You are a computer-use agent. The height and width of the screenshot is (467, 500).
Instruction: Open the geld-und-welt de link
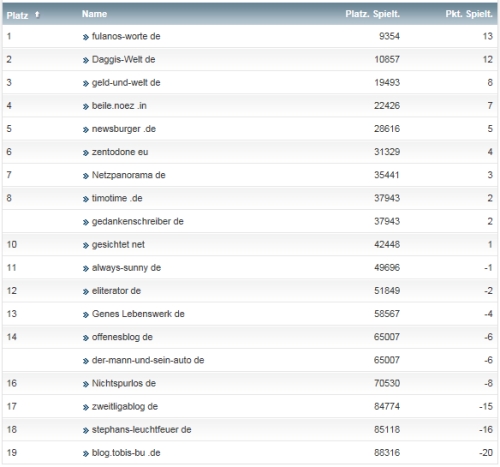pos(126,82)
